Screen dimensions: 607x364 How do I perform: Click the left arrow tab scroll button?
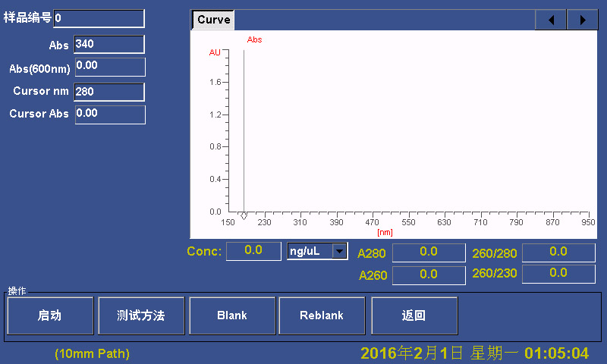click(x=551, y=20)
